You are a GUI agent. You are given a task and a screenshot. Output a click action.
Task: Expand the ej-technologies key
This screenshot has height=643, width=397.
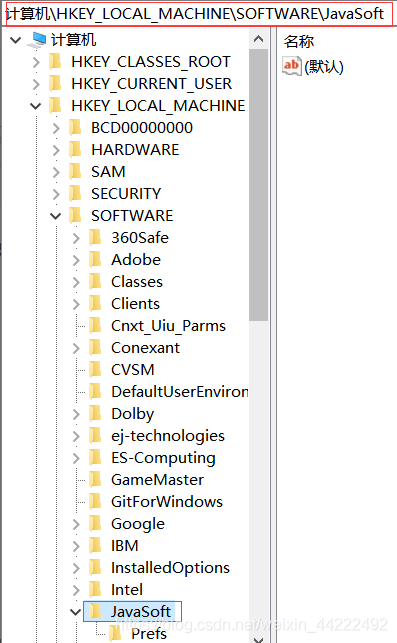(76, 436)
